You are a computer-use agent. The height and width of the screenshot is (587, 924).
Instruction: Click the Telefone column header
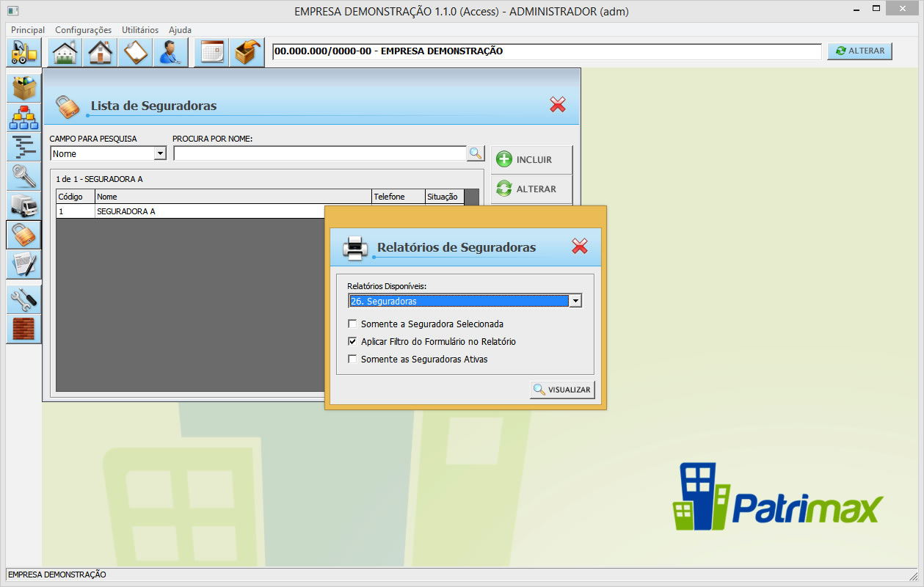pos(399,197)
